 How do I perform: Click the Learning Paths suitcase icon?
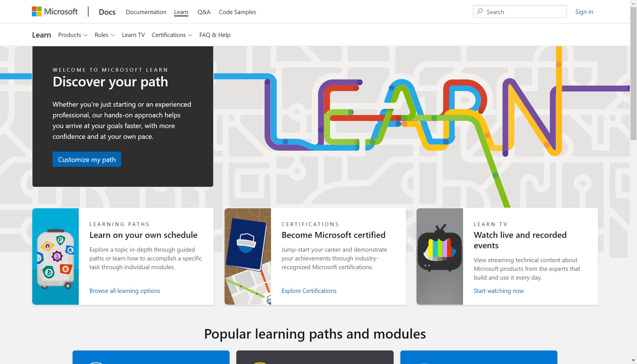click(x=56, y=256)
